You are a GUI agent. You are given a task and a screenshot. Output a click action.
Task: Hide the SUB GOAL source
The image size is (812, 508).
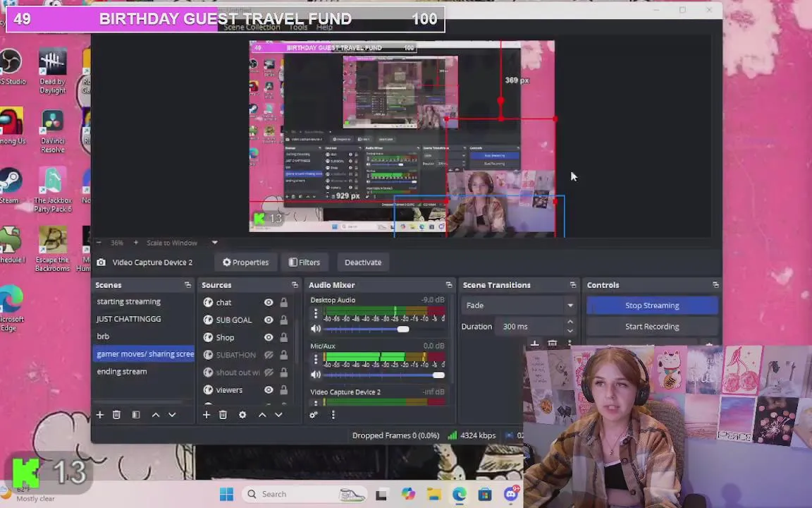269,320
